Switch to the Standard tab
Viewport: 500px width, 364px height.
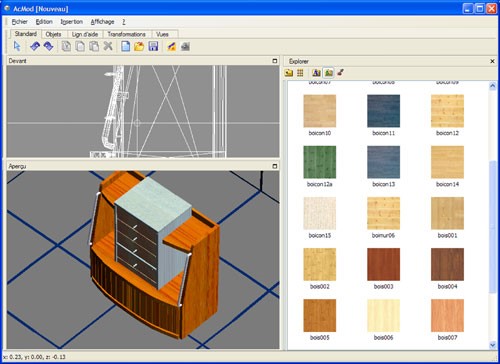(x=26, y=34)
